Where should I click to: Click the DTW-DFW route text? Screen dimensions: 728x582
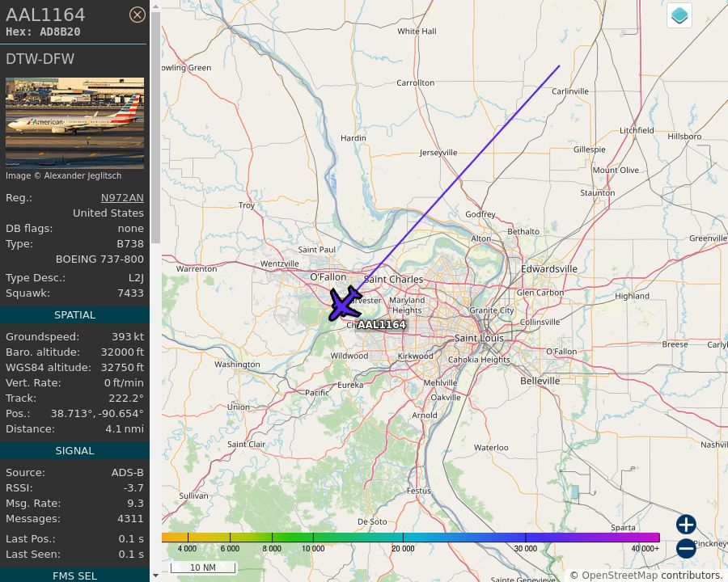(40, 59)
